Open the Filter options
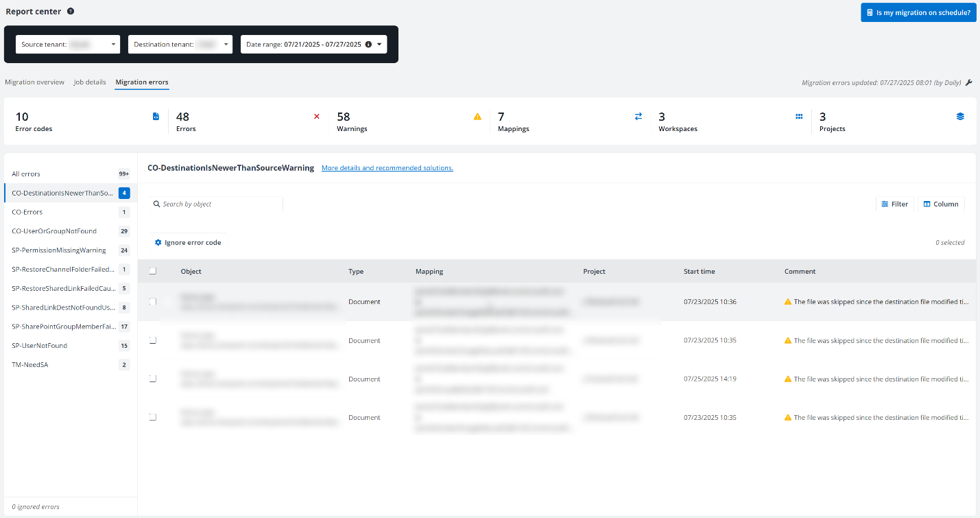Viewport: 980px width, 518px height. point(894,204)
